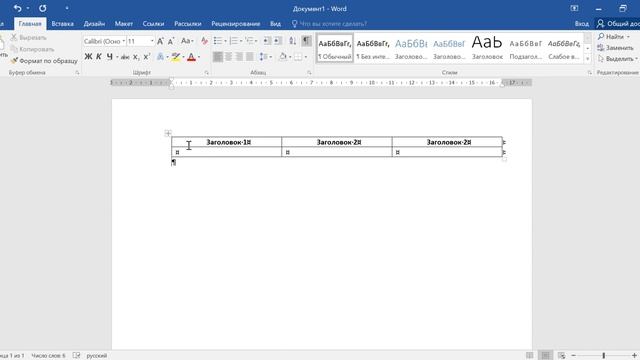This screenshot has width=640, height=360.
Task: Open Quick Access toolbar customize arrow
Action: [67, 8]
